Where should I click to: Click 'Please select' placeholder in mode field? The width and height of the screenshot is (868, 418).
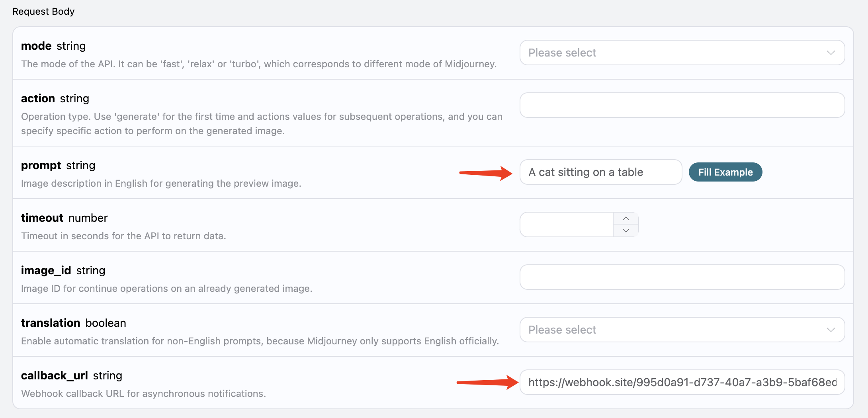coord(562,53)
